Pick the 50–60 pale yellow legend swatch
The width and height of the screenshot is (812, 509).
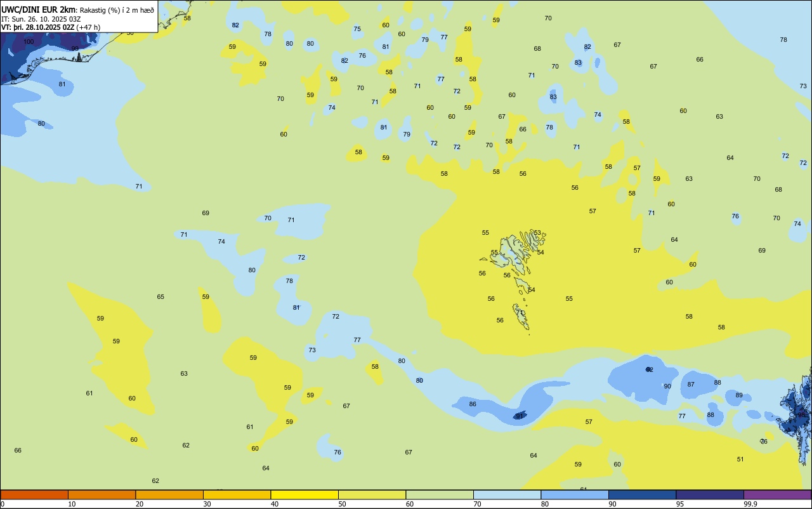click(372, 494)
